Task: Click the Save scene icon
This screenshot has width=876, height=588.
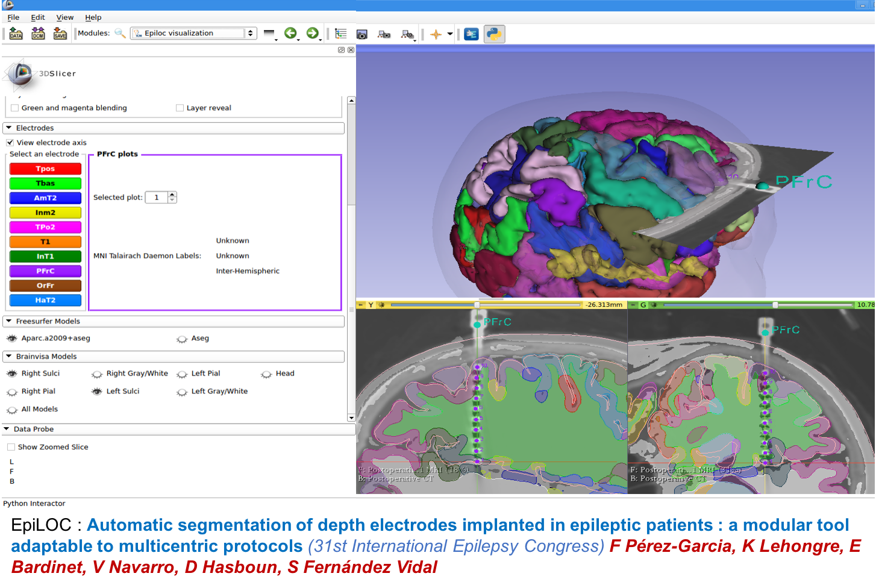Action: click(60, 34)
